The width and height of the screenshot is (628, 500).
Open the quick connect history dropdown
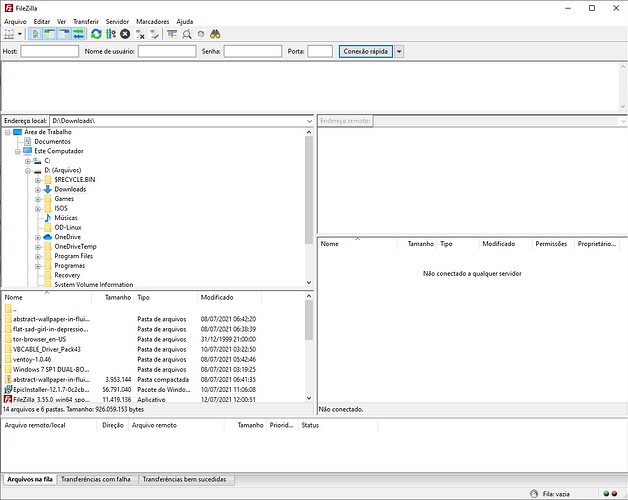coord(400,51)
